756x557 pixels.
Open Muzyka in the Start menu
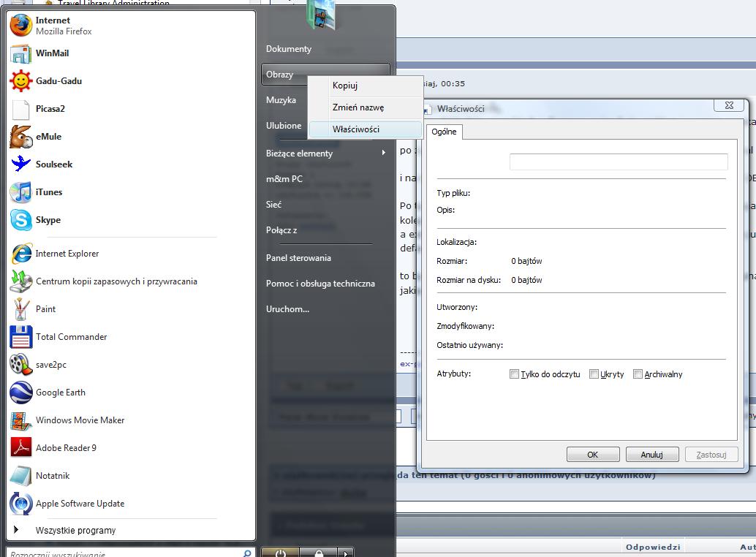281,100
